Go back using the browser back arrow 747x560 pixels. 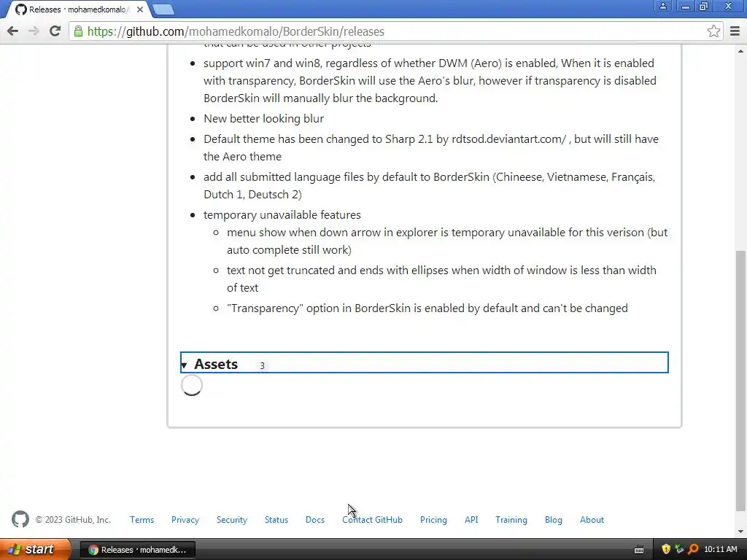(x=13, y=31)
